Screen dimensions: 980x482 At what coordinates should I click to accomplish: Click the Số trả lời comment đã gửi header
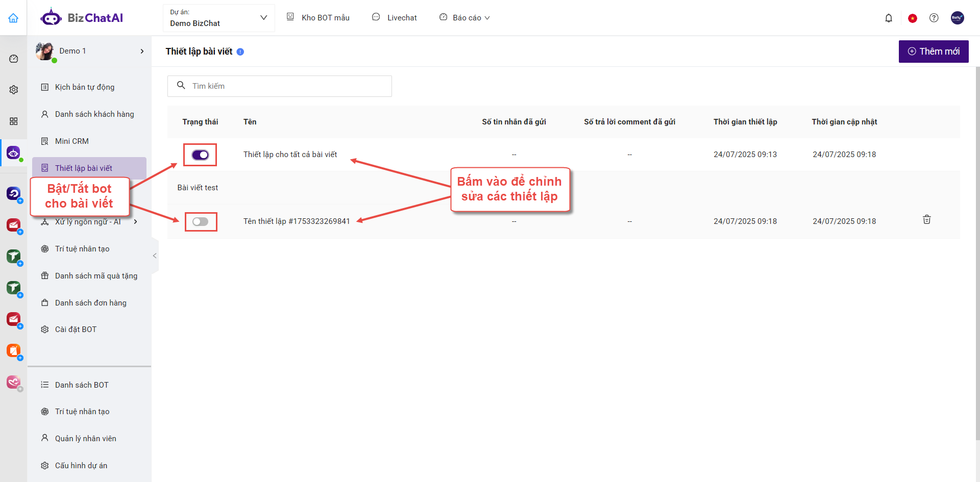pos(630,122)
